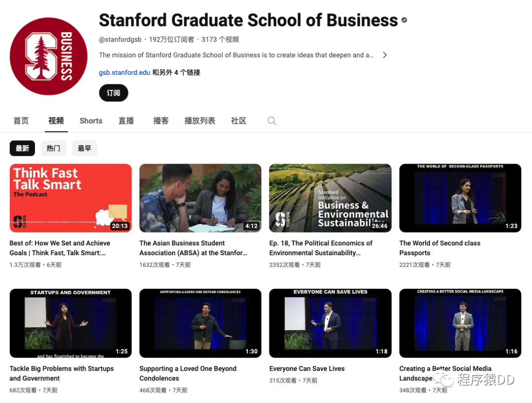Screen dimensions: 532x403
Task: Select the 最新 sort chip
Action: coord(22,148)
